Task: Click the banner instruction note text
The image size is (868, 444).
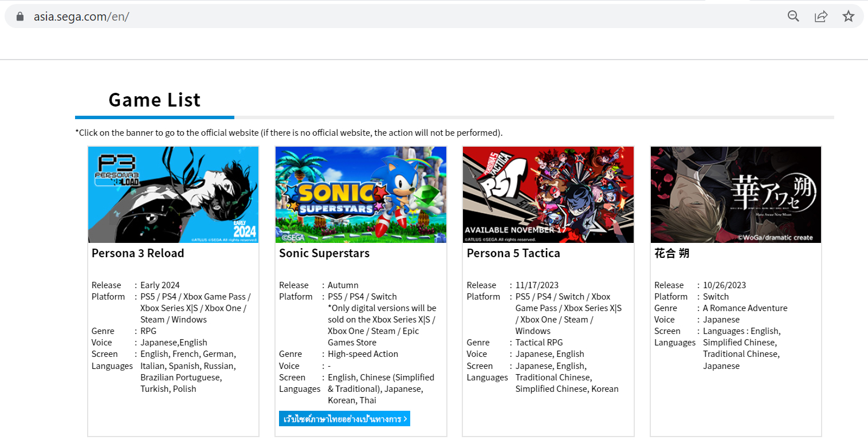Action: coord(289,133)
